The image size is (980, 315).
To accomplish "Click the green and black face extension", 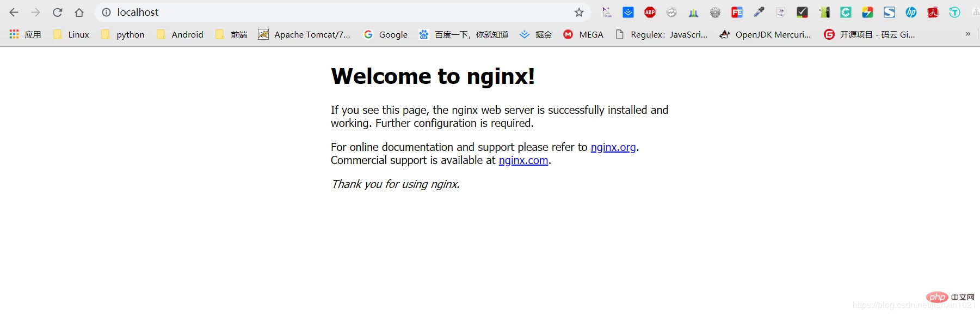I will click(x=824, y=13).
